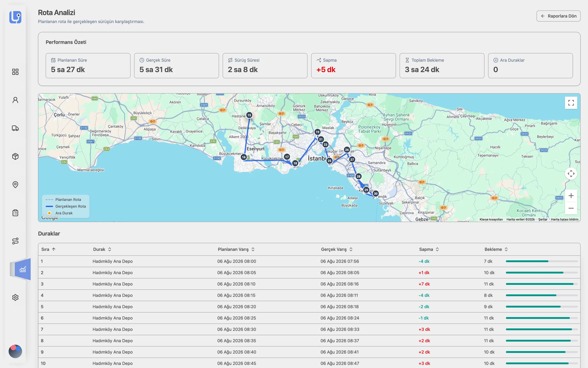Screen dimensions: 588x368
Task: Click map stop marker 17
Action: [x=287, y=157]
